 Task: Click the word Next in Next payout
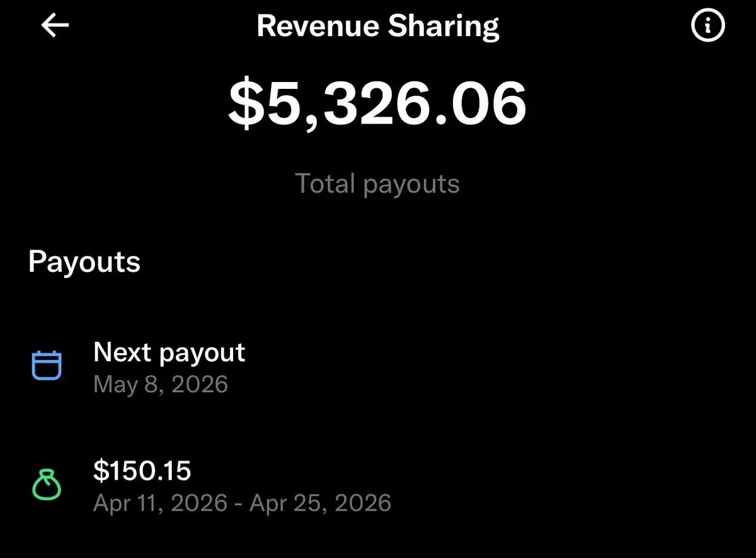click(x=123, y=352)
